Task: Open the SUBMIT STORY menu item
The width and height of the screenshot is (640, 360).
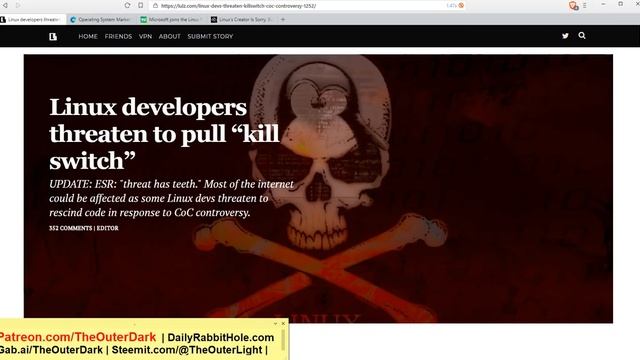Action: (210, 36)
